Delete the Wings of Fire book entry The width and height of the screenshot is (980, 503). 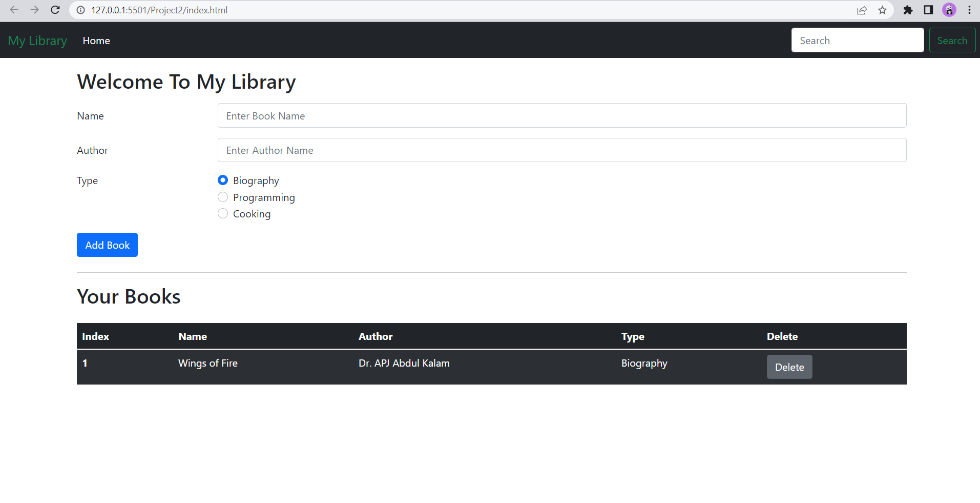(789, 367)
